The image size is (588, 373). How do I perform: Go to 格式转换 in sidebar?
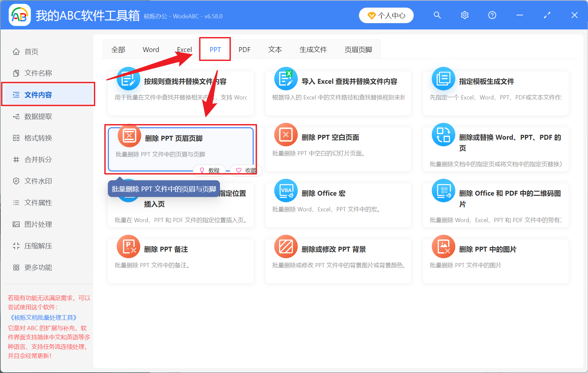38,138
